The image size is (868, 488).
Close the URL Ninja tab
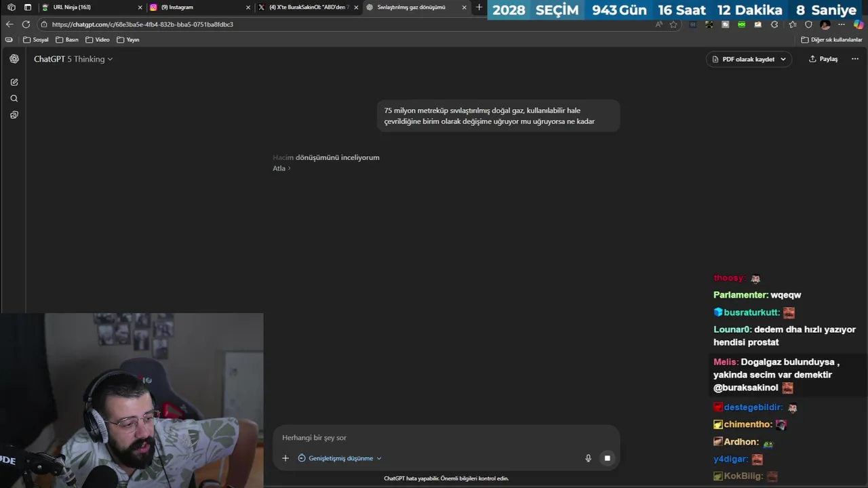coord(140,7)
